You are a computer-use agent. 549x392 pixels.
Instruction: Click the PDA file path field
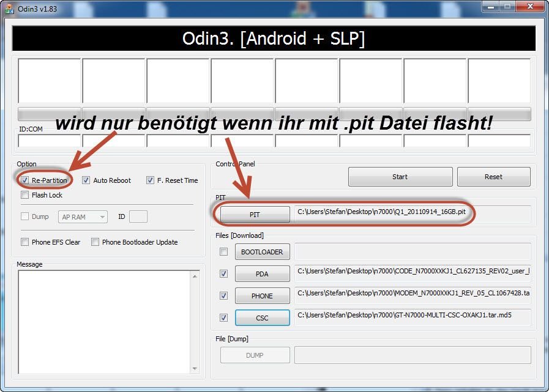[413, 273]
